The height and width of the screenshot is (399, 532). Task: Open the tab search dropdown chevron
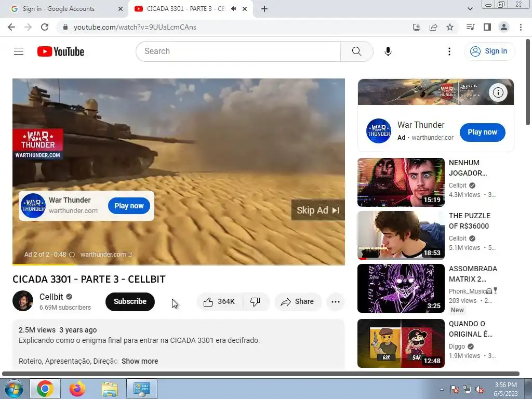tap(470, 9)
